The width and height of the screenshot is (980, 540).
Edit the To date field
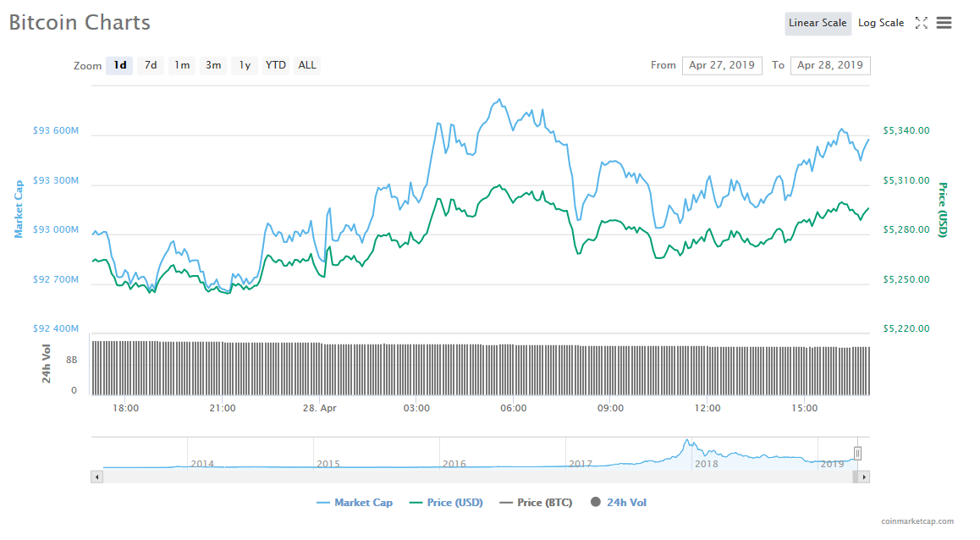(x=830, y=65)
